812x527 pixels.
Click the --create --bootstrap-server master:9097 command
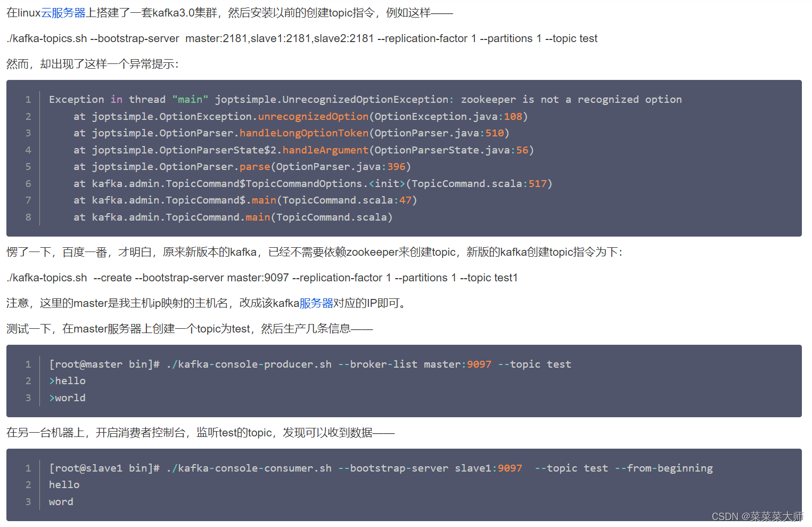263,278
